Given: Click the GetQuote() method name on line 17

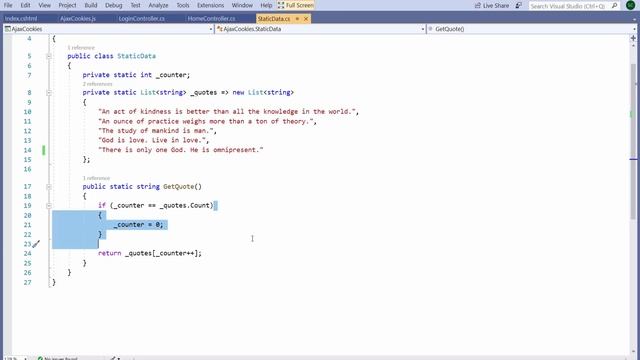Looking at the screenshot, I should [x=182, y=187].
